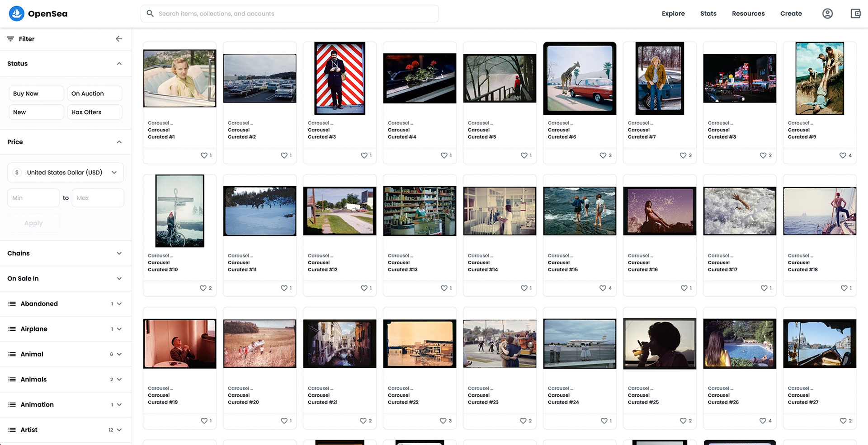This screenshot has width=868, height=445.
Task: Toggle the On Auction status filter
Action: click(94, 94)
